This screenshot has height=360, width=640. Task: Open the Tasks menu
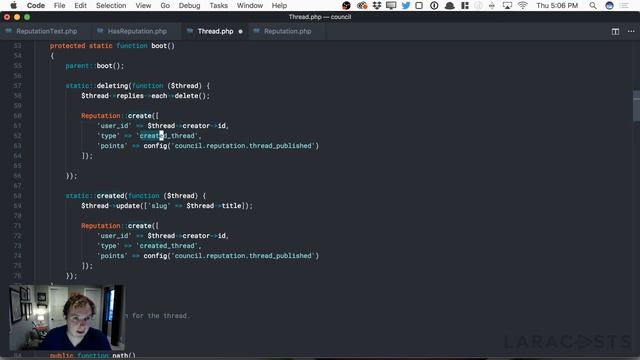(218, 5)
